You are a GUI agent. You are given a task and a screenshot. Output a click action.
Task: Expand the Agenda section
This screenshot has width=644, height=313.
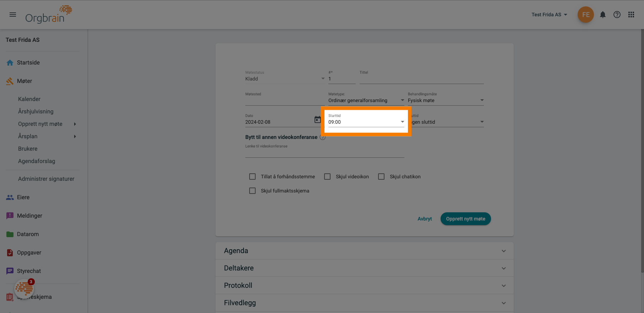pos(365,251)
